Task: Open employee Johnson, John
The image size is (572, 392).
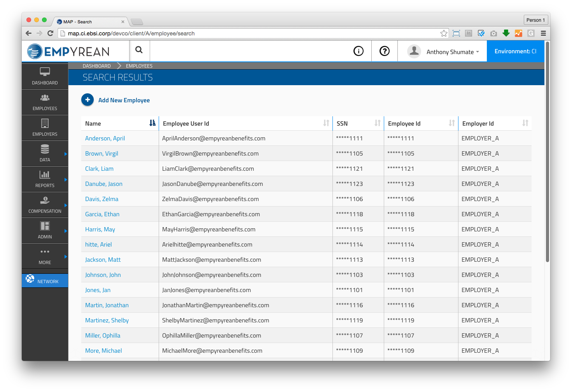Action: coord(103,275)
